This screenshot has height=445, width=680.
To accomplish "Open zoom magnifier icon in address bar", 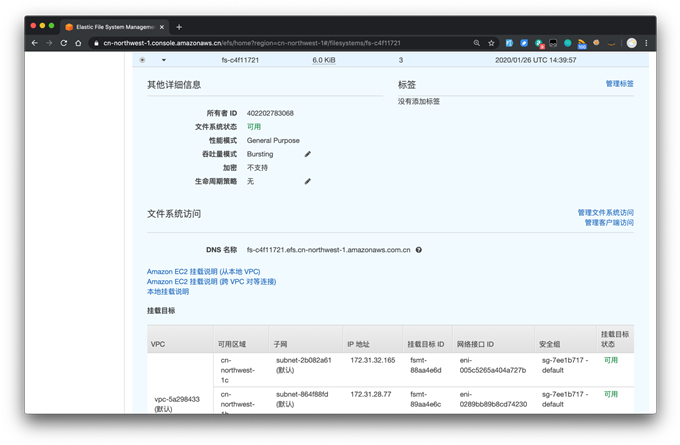I will click(477, 43).
